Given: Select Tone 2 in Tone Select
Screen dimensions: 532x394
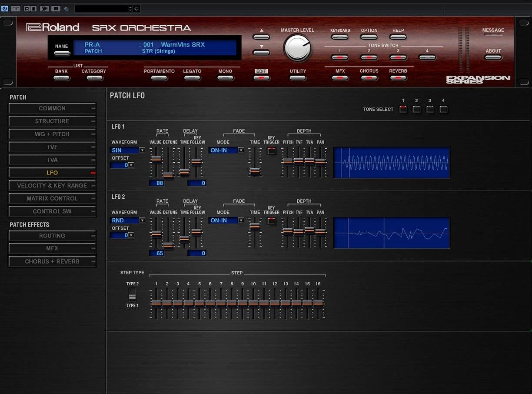Looking at the screenshot, I should click(416, 109).
